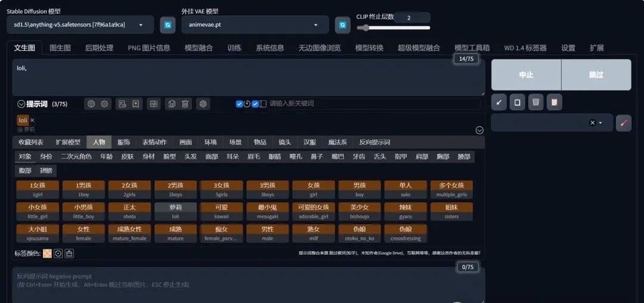Select 服饰 keyword category tab
The image size is (644, 303).
click(x=123, y=142)
